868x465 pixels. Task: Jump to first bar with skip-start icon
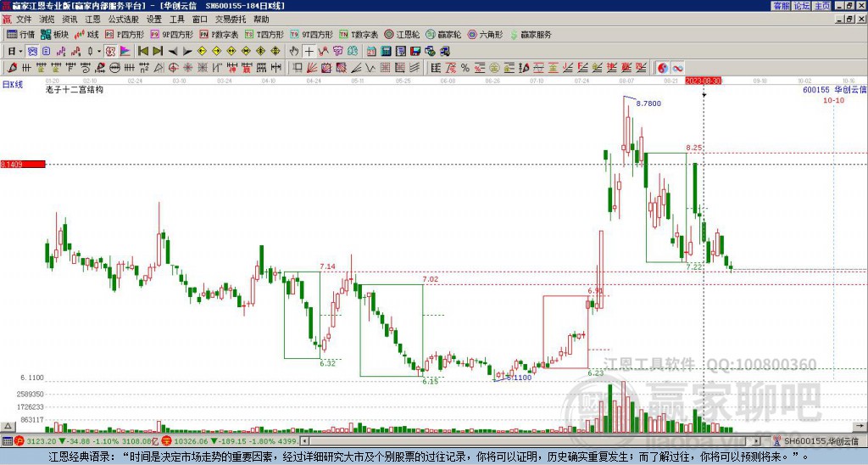[143, 51]
